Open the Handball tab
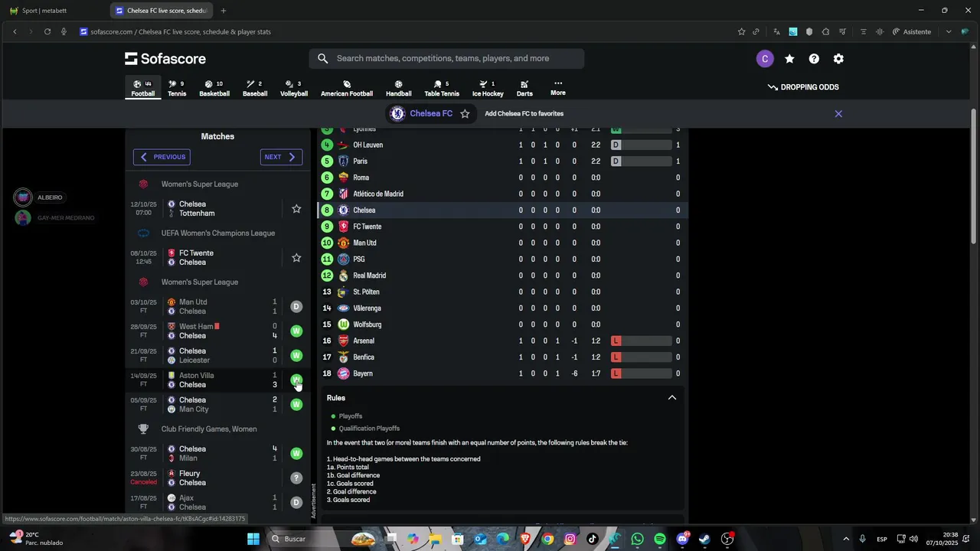The width and height of the screenshot is (980, 551). [x=398, y=88]
